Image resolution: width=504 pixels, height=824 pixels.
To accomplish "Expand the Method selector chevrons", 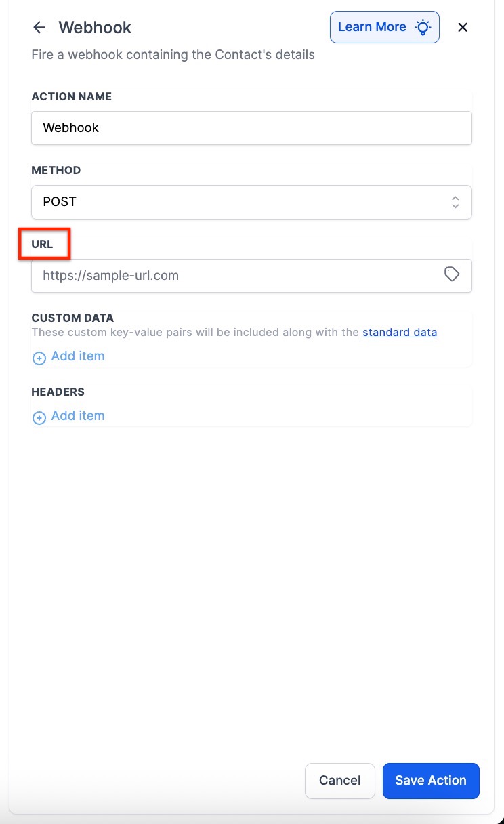I will (455, 202).
